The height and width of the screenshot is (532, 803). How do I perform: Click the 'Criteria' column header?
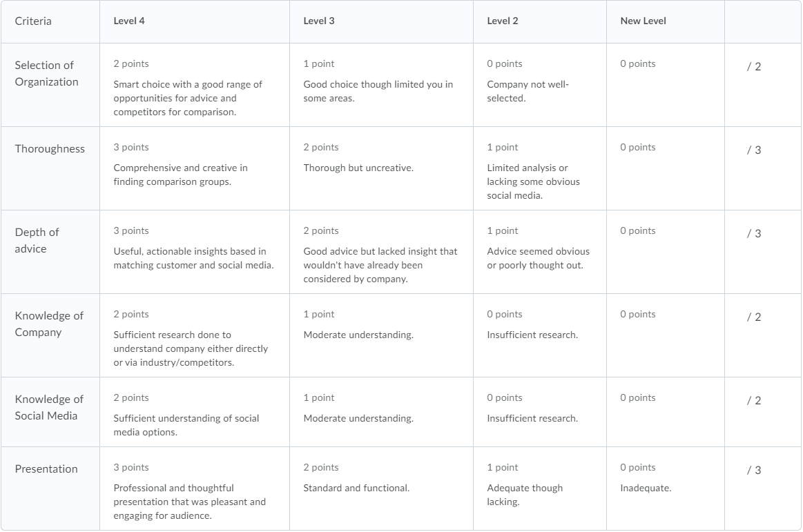tap(33, 21)
